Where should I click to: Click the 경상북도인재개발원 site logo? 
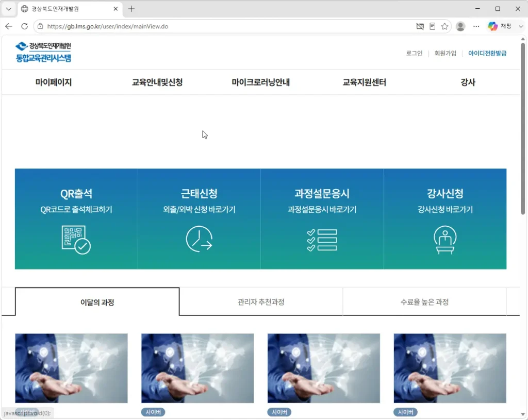tap(43, 52)
